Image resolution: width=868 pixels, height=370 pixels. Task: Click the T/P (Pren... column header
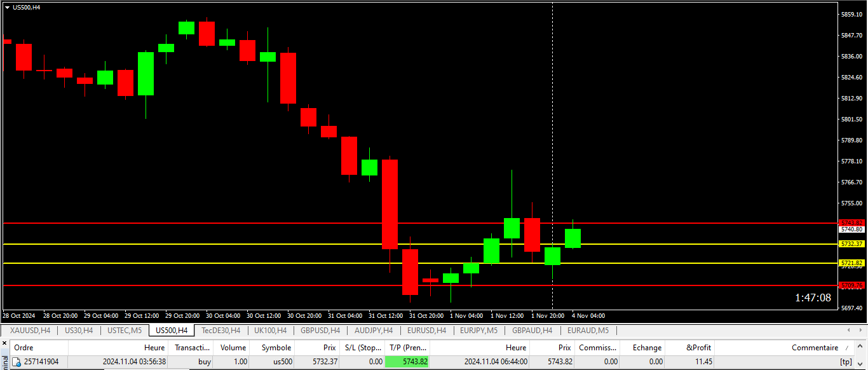[407, 348]
